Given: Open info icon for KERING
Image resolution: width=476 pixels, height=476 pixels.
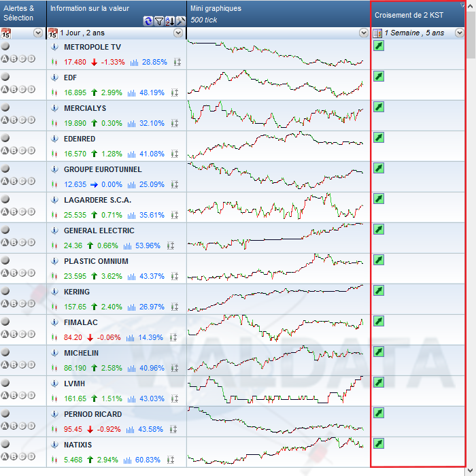Looking at the screenshot, I should pyautogui.click(x=54, y=292).
